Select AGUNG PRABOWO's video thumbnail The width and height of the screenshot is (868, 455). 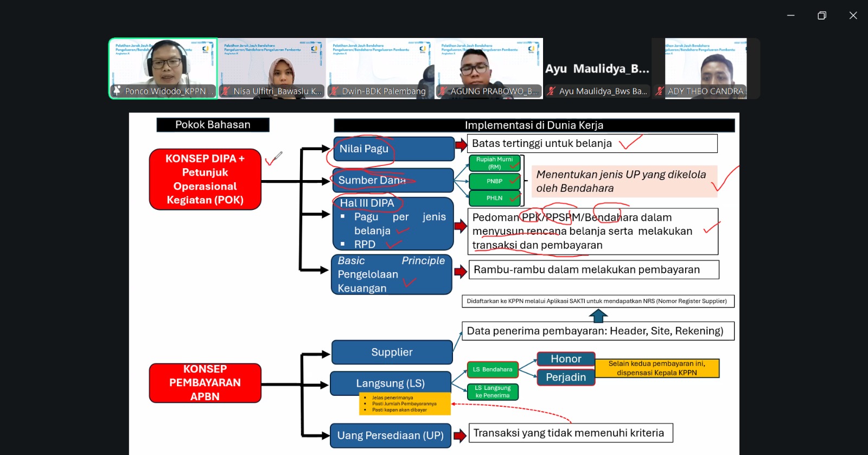[488, 68]
